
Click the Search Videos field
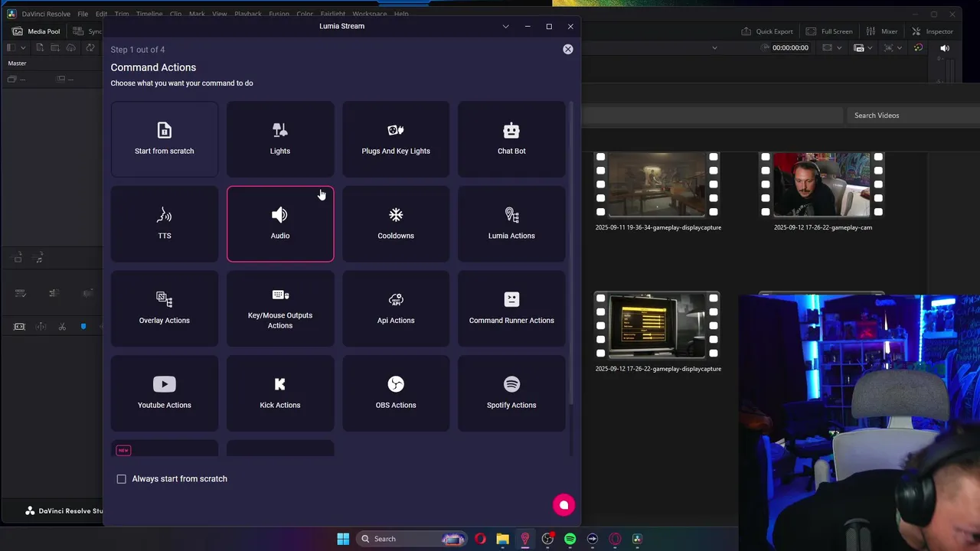[913, 116]
